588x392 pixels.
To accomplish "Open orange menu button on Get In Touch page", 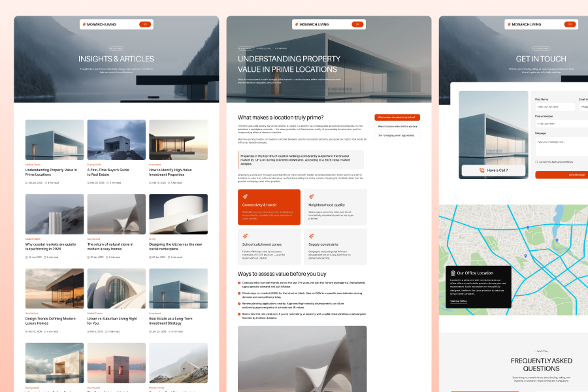I will click(x=570, y=24).
